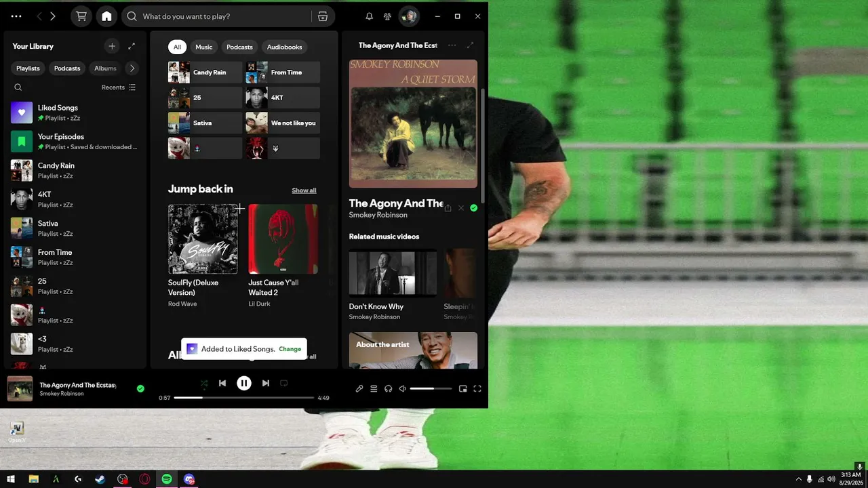The height and width of the screenshot is (488, 868).
Task: Open Sativa playlist in library
Action: [75, 228]
